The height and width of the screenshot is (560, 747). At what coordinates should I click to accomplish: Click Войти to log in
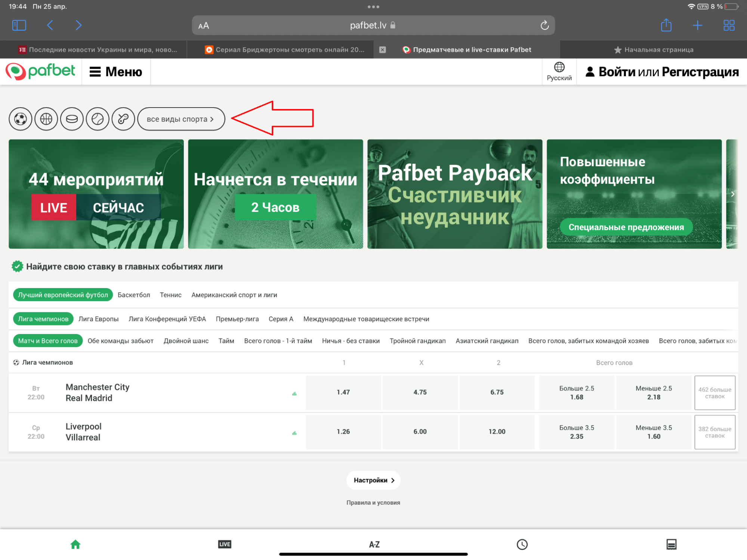coord(617,72)
